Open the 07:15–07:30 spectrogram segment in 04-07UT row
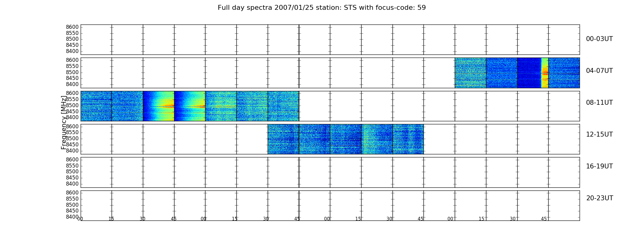Viewport: 644px width, 245px height. coord(502,73)
